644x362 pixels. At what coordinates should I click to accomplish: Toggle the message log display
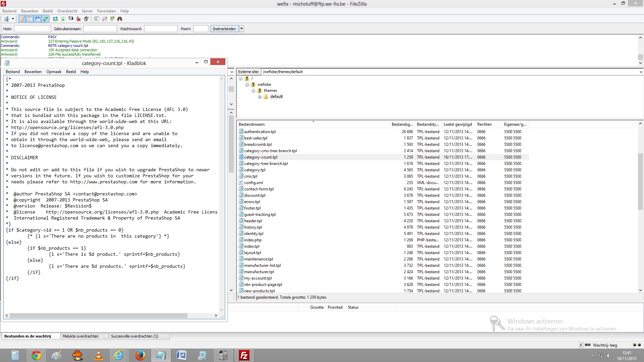(x=22, y=19)
